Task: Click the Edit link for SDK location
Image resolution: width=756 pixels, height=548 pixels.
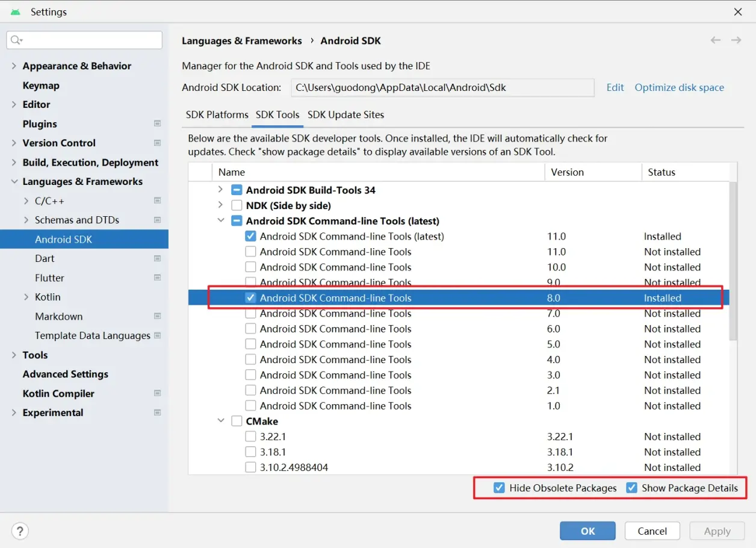Action: click(615, 87)
